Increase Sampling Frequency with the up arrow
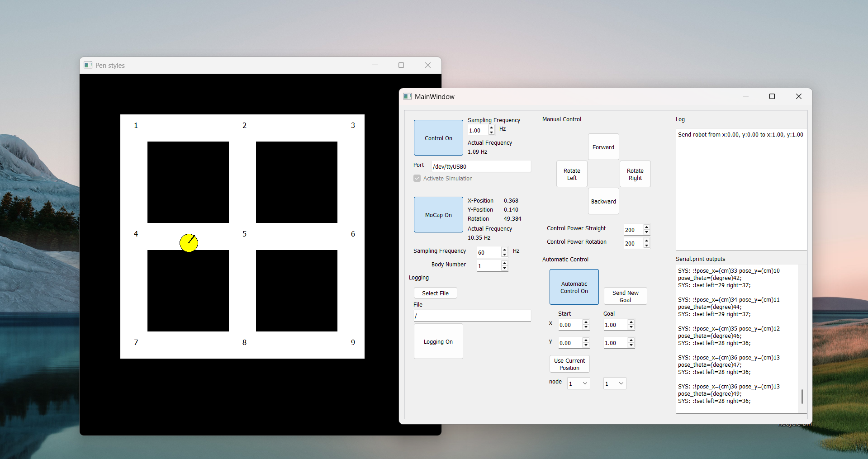 coord(492,128)
